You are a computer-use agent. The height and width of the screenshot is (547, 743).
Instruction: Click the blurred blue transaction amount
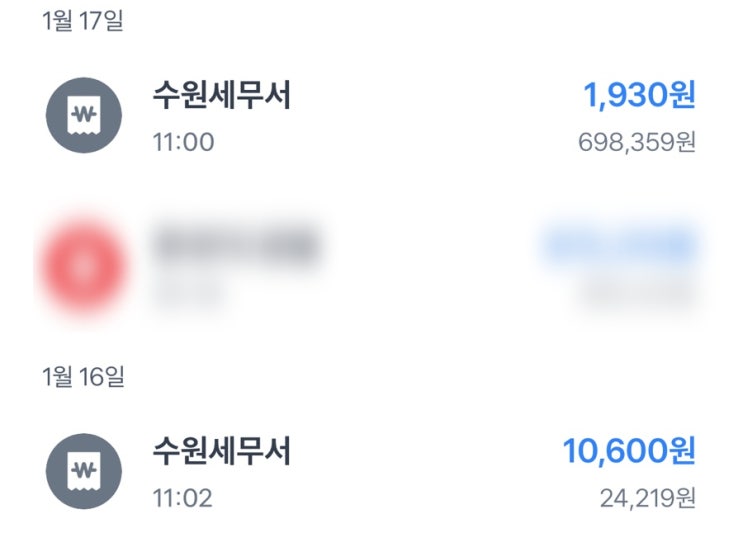[x=619, y=245]
